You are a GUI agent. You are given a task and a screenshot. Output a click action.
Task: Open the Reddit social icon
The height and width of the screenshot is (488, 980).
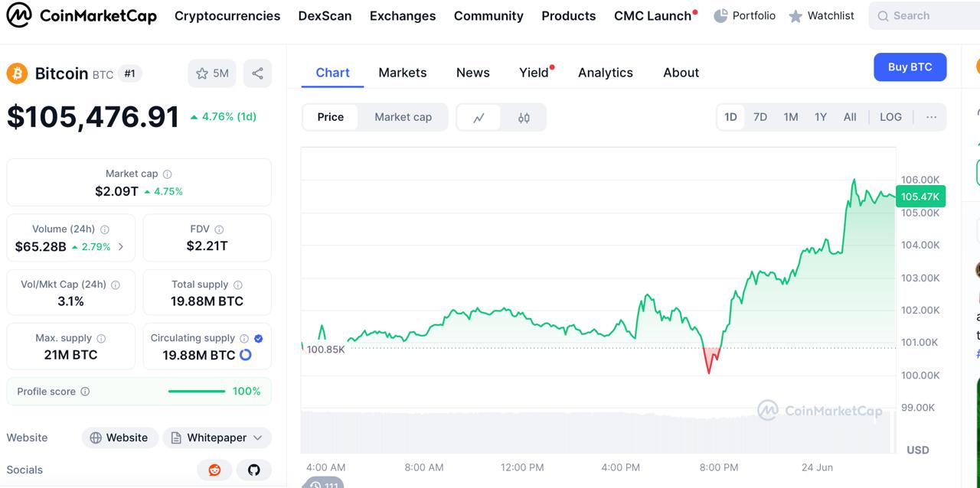[x=214, y=470]
